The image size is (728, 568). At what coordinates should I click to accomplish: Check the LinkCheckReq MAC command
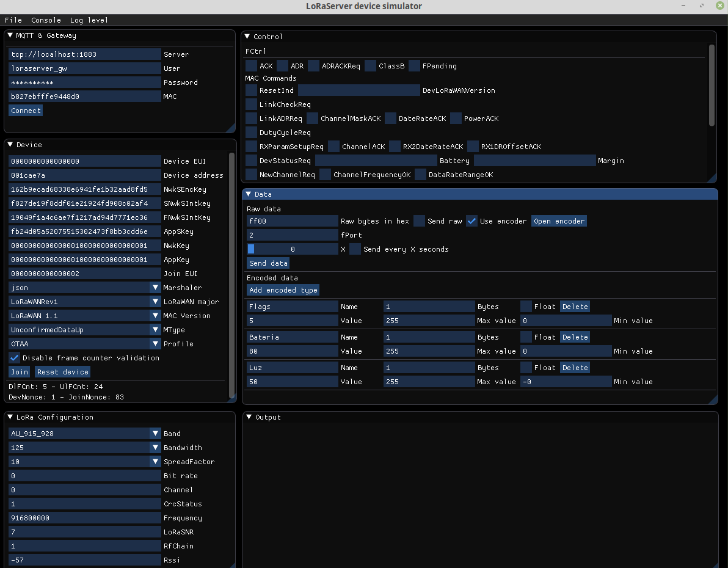(251, 104)
